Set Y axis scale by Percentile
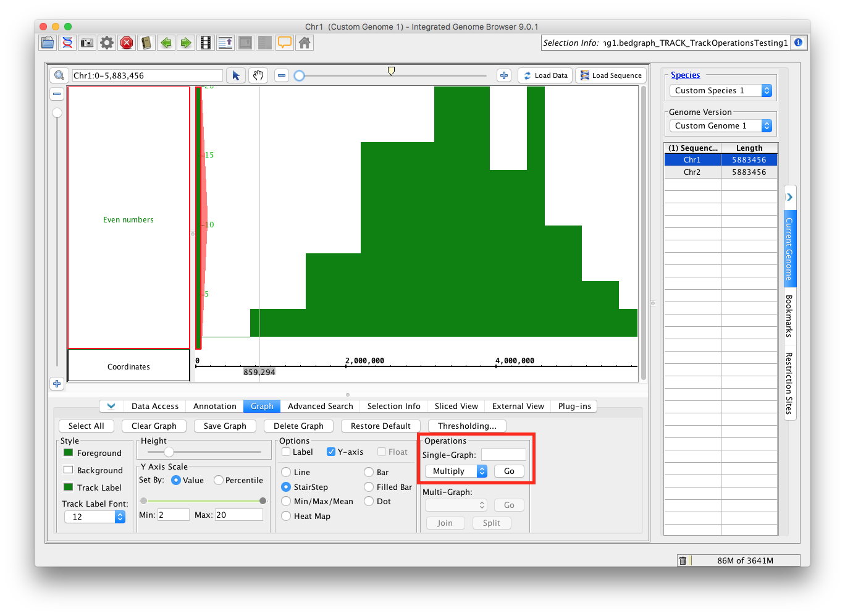The width and height of the screenshot is (845, 616). click(219, 480)
